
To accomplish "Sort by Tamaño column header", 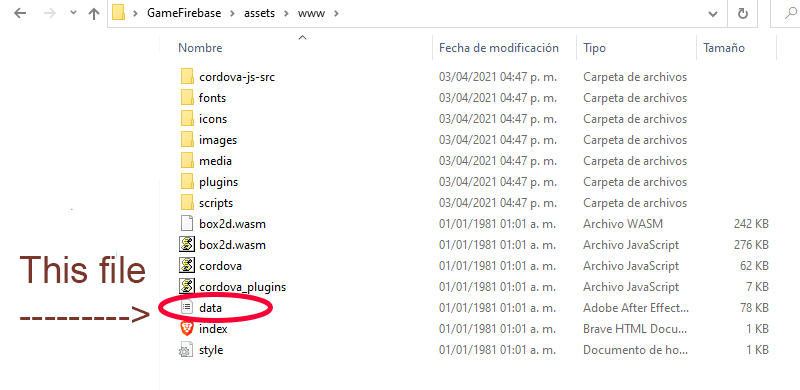I will click(x=724, y=48).
